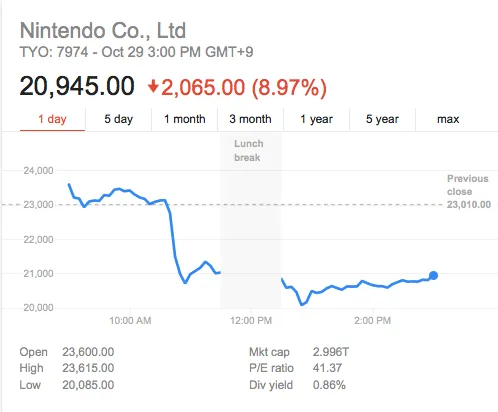The height and width of the screenshot is (412, 498).
Task: Click the Mkt cap value 2.996T
Action: click(331, 352)
